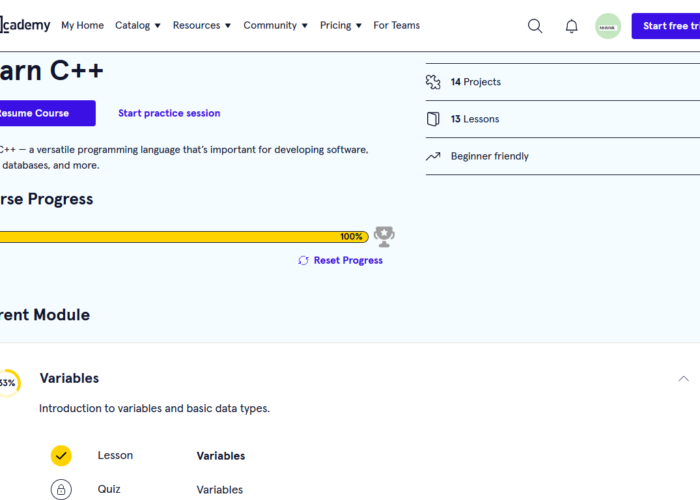Click the 14 Projects text
The width and height of the screenshot is (700, 500).
(475, 82)
